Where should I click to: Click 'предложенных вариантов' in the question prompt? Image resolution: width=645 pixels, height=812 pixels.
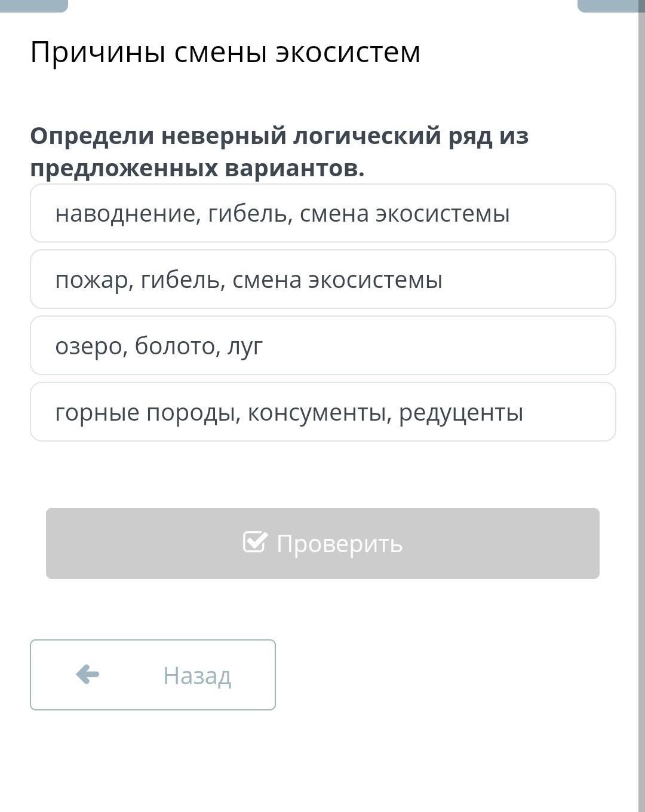[x=197, y=168]
